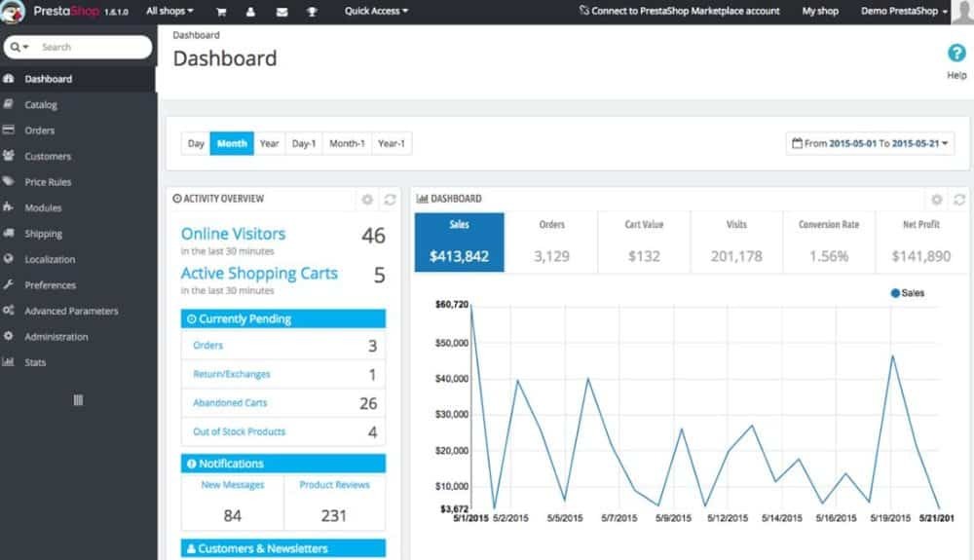Open the All shops dropdown
Image resolution: width=974 pixels, height=560 pixels.
coord(169,12)
